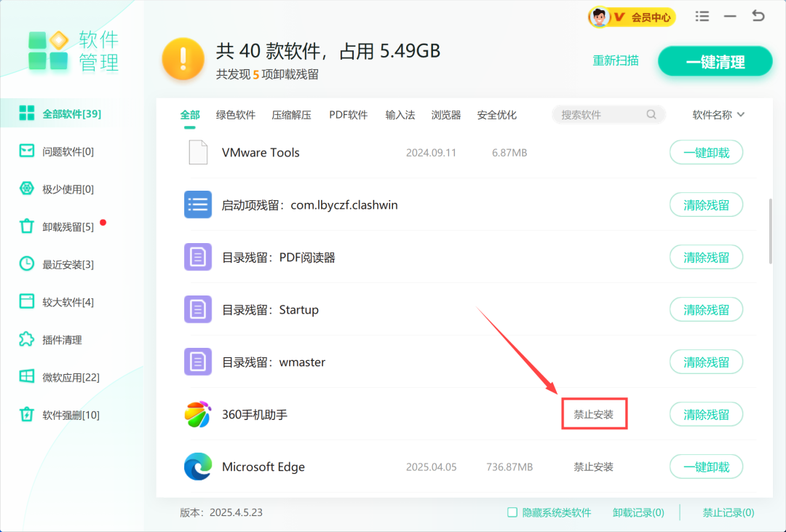Click the back arrow icon top right
786x532 pixels.
tap(758, 16)
